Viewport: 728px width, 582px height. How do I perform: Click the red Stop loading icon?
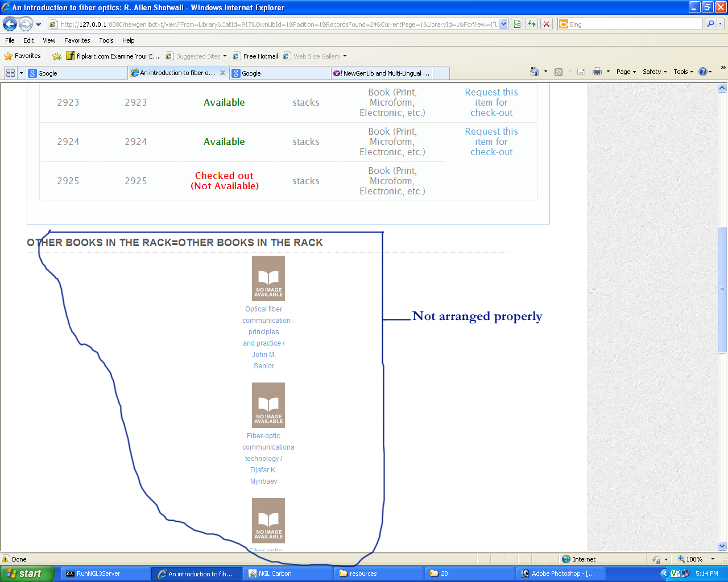pyautogui.click(x=546, y=24)
